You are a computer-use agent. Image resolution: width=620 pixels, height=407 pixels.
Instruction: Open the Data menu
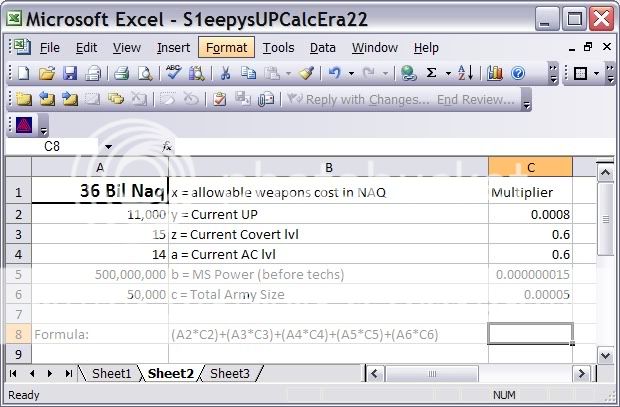(x=322, y=47)
